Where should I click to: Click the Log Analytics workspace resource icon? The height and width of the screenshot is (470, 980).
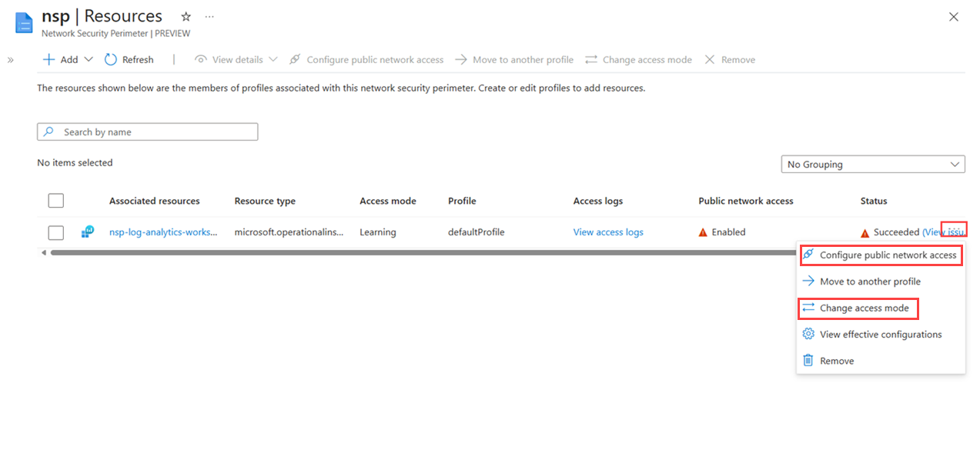[x=88, y=232]
